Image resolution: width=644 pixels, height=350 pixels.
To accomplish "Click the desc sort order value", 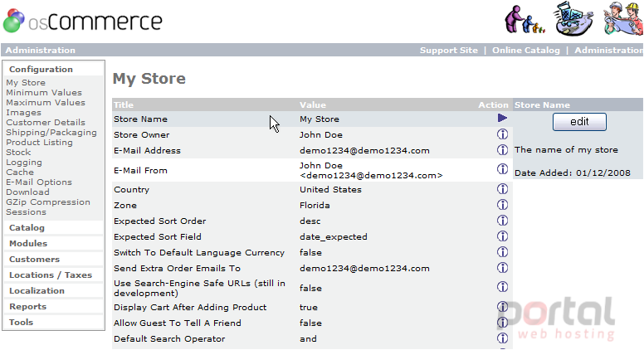I will pyautogui.click(x=310, y=221).
